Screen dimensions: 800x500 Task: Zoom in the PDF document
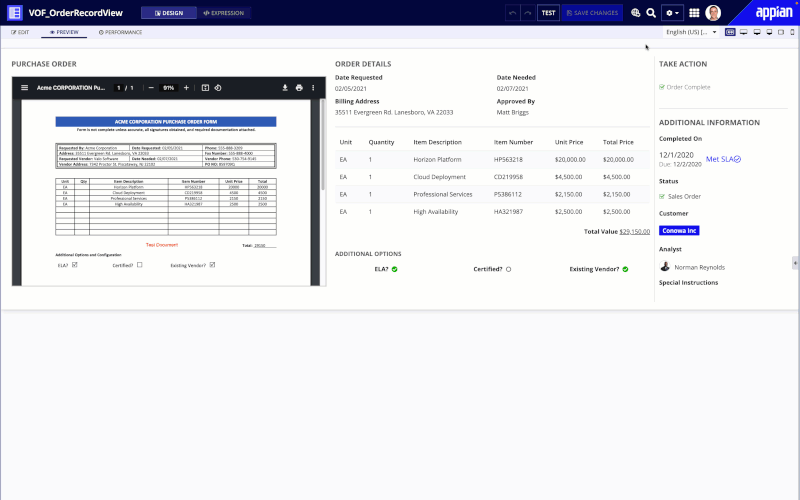tap(186, 88)
